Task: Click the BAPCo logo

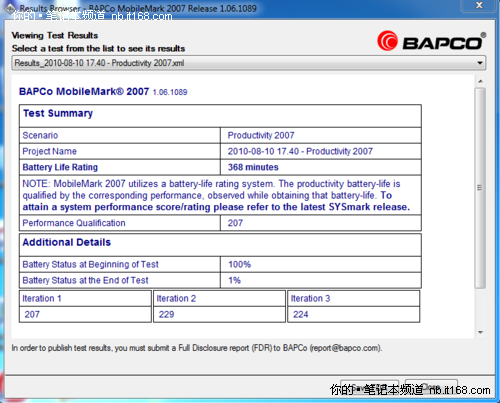Action: pos(432,41)
